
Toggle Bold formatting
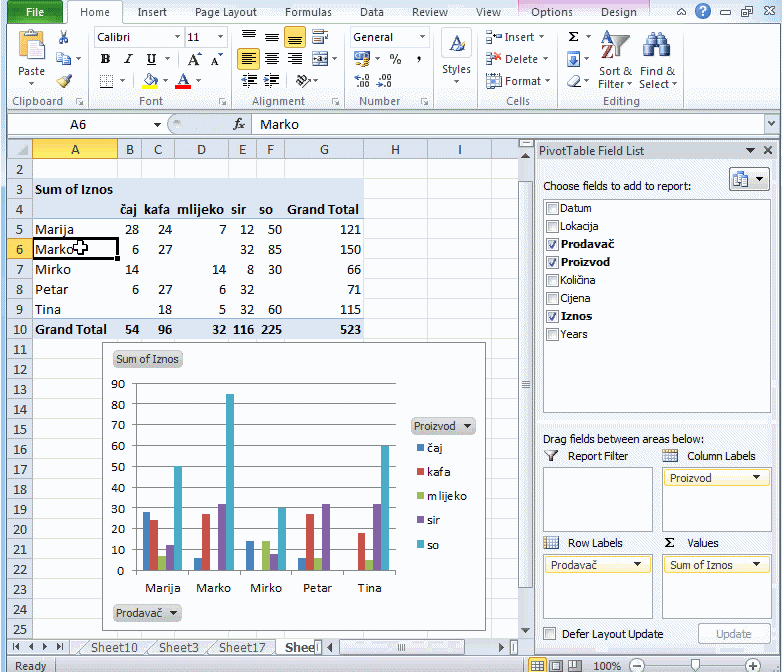[x=105, y=59]
